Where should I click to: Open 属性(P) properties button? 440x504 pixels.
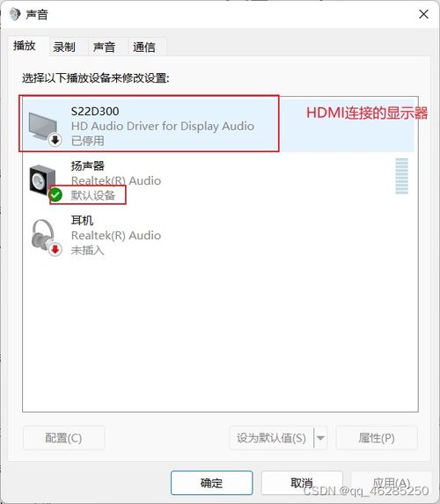tap(377, 438)
